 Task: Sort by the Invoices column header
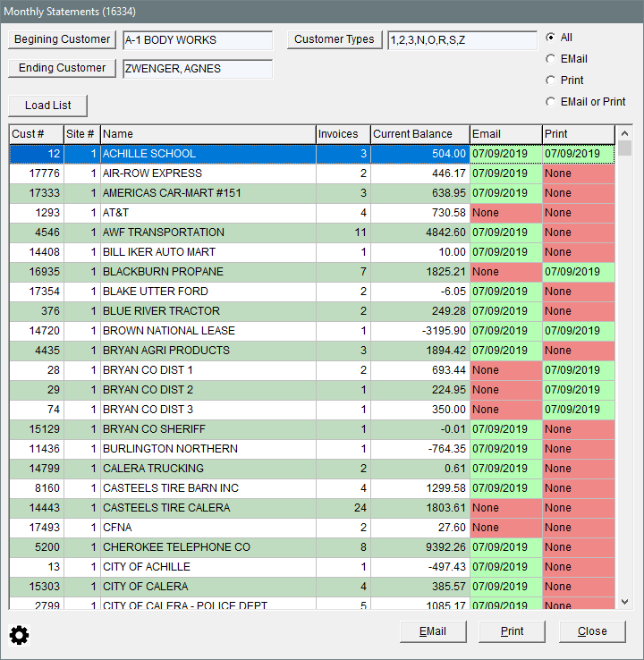(x=343, y=134)
